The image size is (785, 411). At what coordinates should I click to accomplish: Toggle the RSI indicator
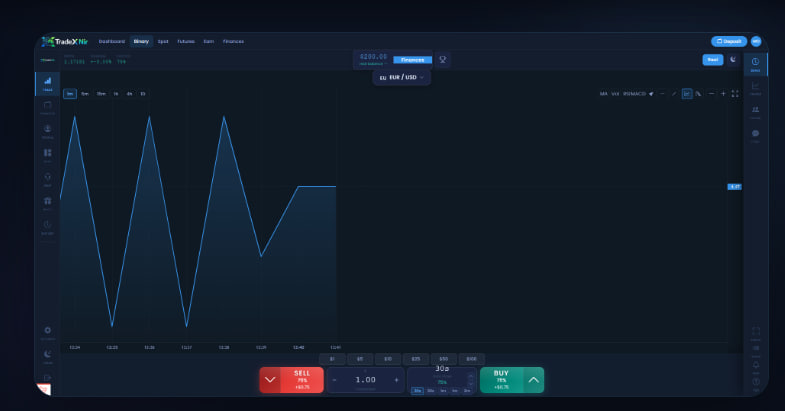626,94
